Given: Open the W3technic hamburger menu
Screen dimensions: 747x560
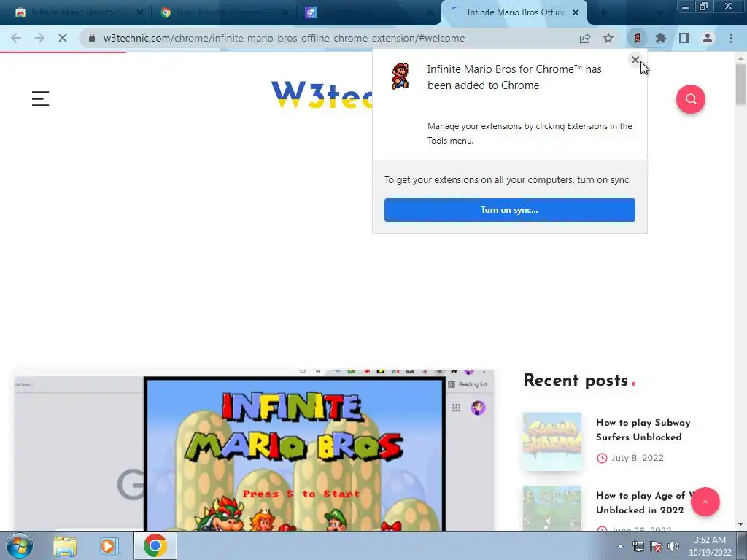Looking at the screenshot, I should (41, 98).
